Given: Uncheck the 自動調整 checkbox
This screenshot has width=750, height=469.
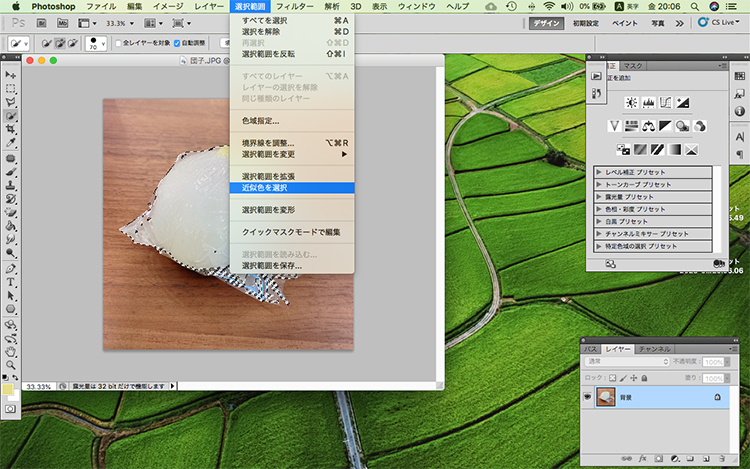Looking at the screenshot, I should pos(177,43).
